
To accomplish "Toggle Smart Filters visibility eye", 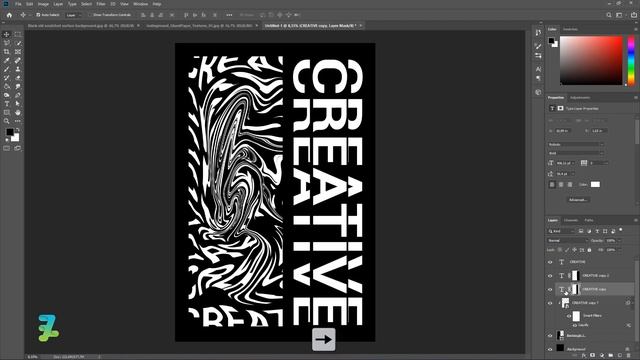I will 569,316.
